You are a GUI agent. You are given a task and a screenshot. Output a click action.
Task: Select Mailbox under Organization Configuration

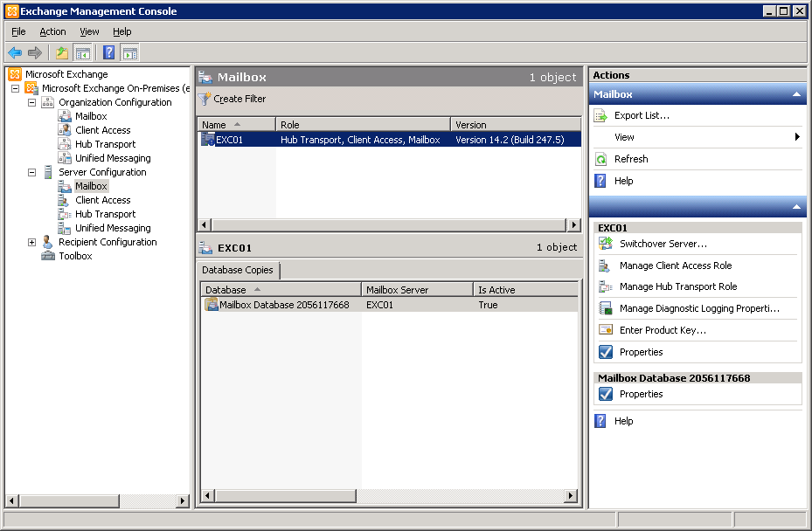[x=91, y=116]
